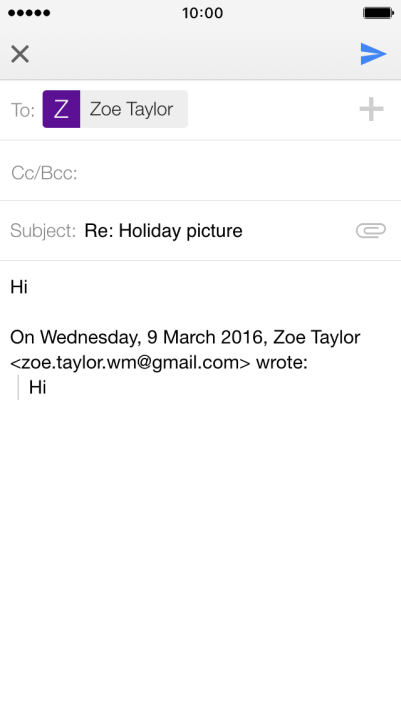401x712 pixels.
Task: Focus the Cc/Bcc field
Action: click(200, 173)
